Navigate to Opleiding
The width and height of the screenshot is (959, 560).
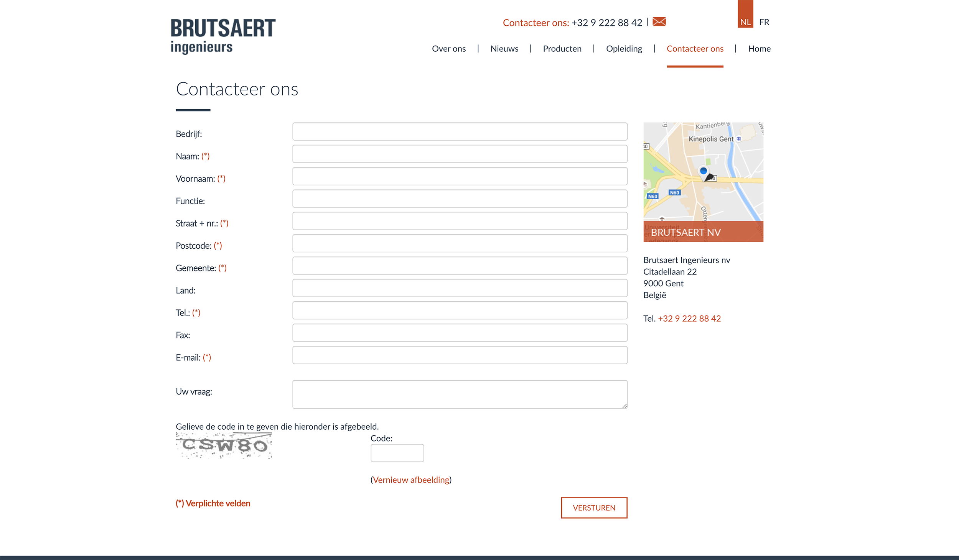pyautogui.click(x=624, y=49)
